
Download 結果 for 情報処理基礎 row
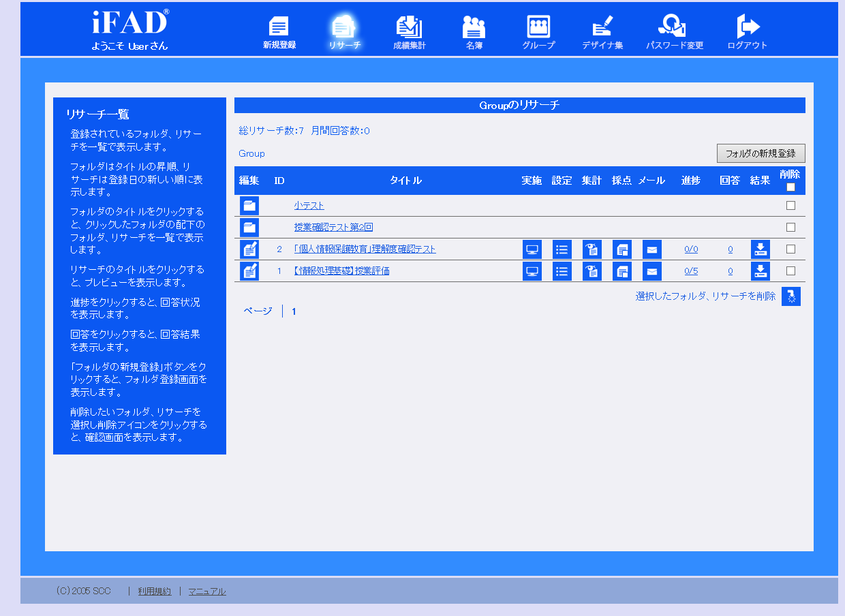coord(760,271)
